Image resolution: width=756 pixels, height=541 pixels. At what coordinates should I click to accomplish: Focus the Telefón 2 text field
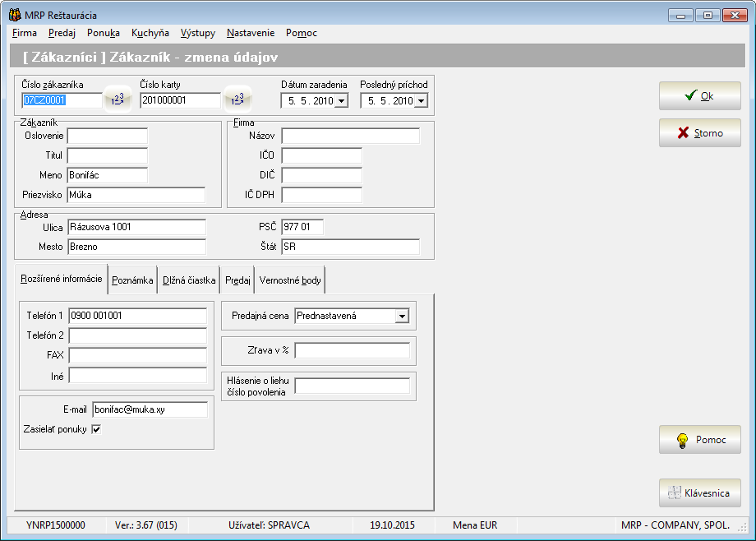(137, 335)
